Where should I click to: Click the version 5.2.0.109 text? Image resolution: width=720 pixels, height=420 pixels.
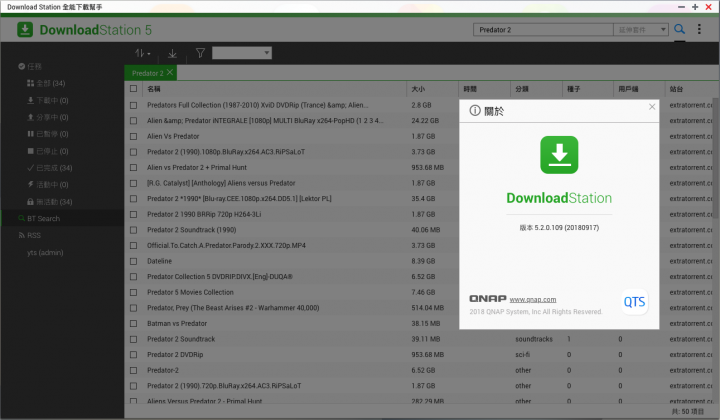point(559,227)
